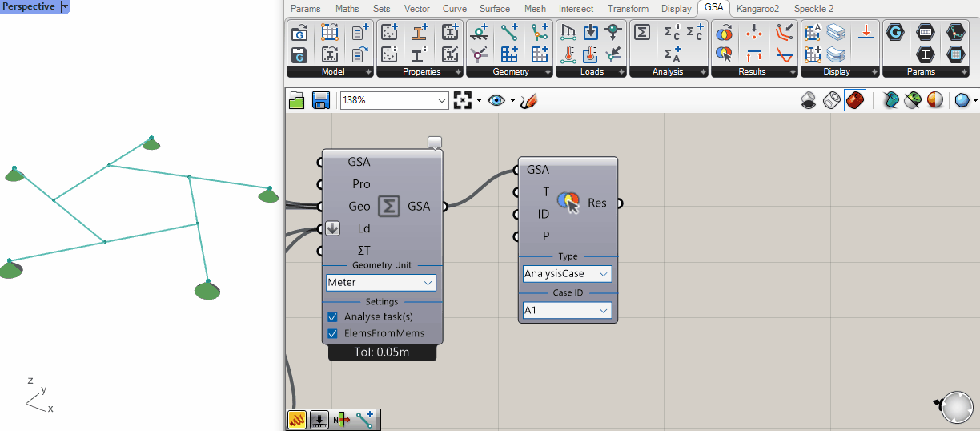Click the Create Analysis Task sigma-A plus icon
The image size is (980, 431).
point(672,54)
